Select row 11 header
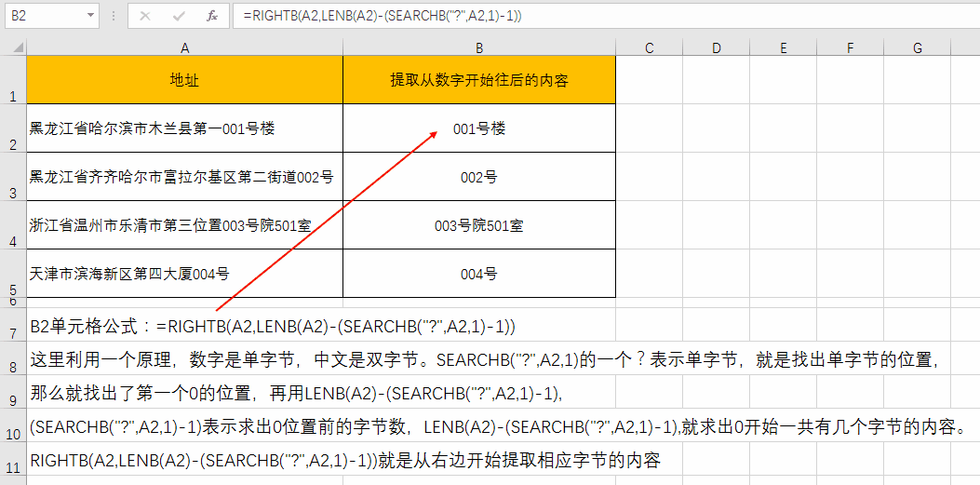This screenshot has height=485, width=980. click(x=13, y=460)
